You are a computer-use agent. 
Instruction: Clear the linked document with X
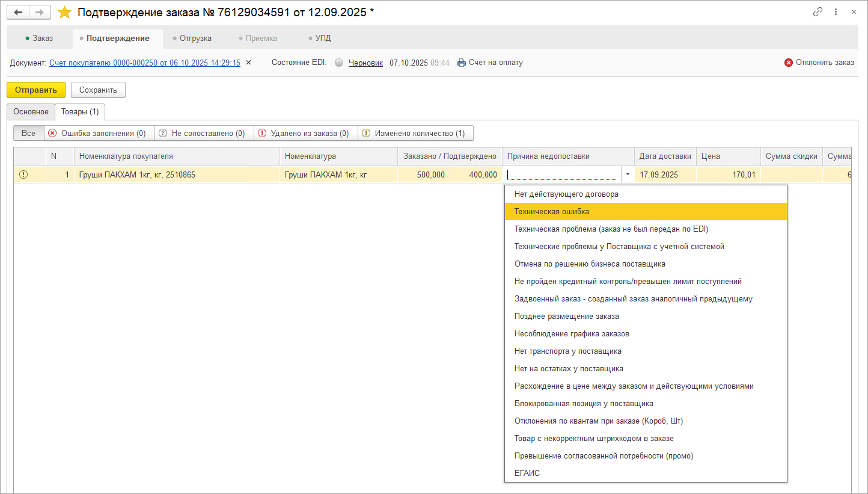point(249,63)
